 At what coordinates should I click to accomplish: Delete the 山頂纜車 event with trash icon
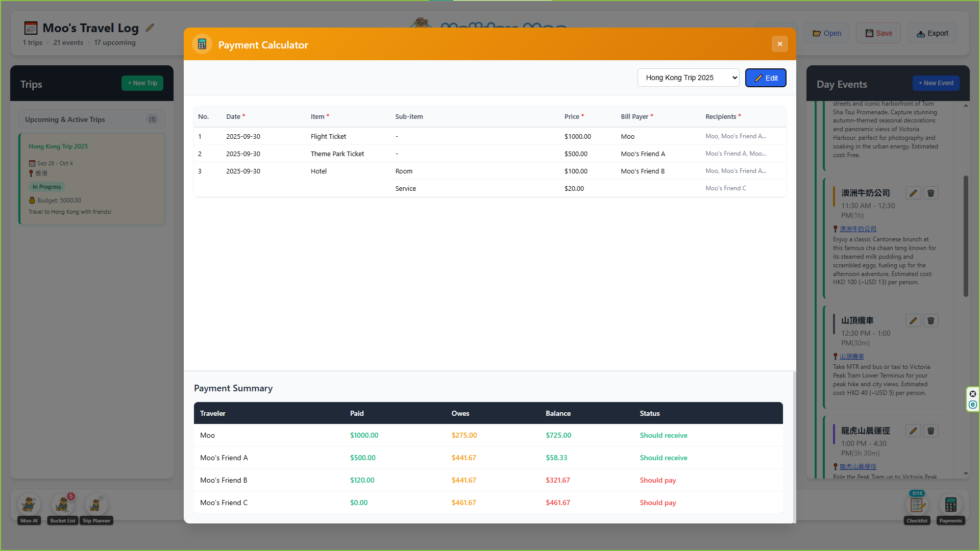930,321
